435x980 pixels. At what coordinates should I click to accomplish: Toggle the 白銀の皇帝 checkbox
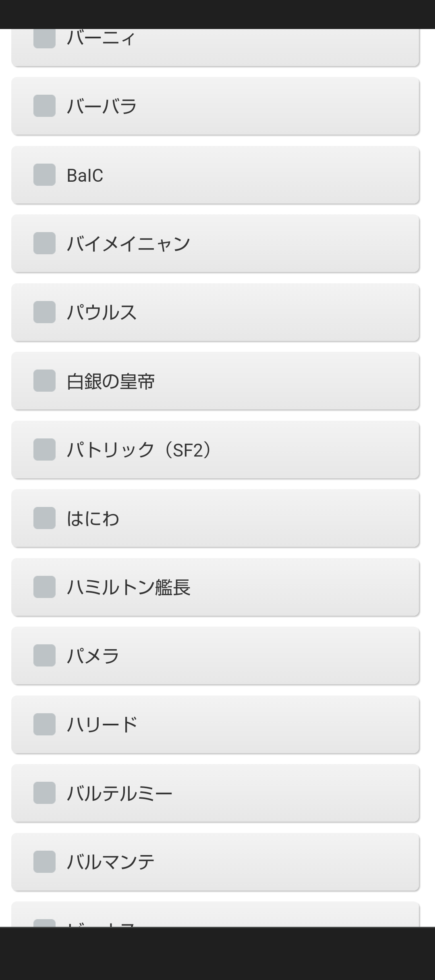44,381
